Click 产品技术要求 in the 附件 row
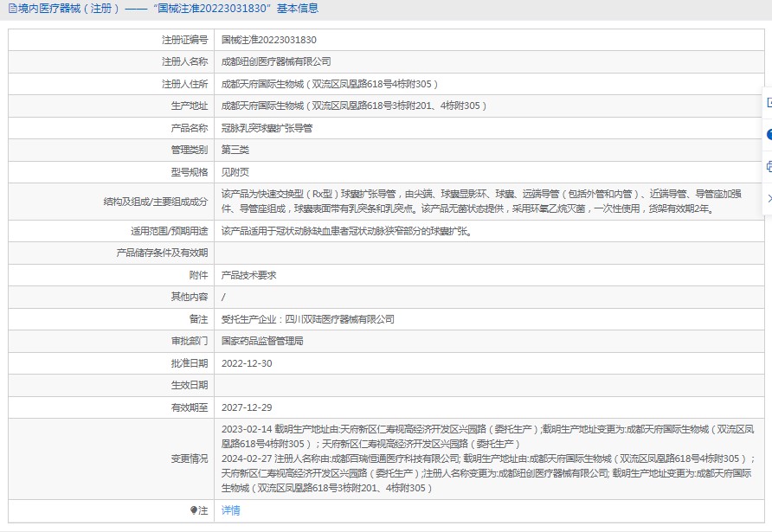Viewport: 772px width, 532px height. pyautogui.click(x=248, y=275)
